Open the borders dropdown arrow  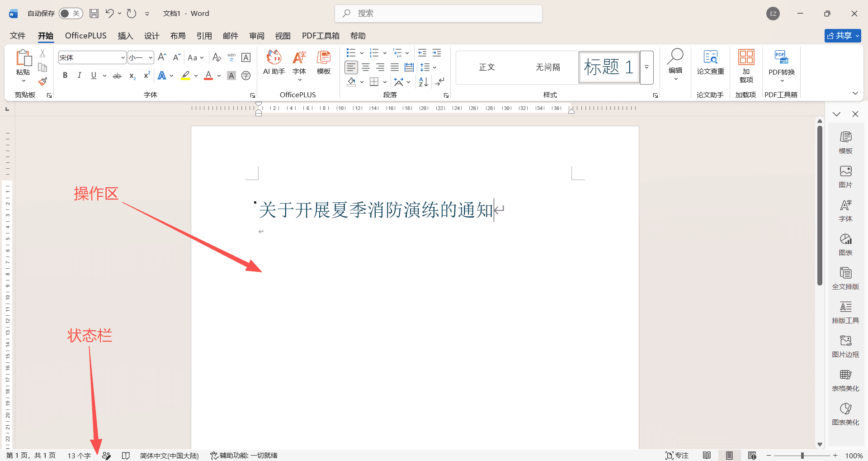385,82
